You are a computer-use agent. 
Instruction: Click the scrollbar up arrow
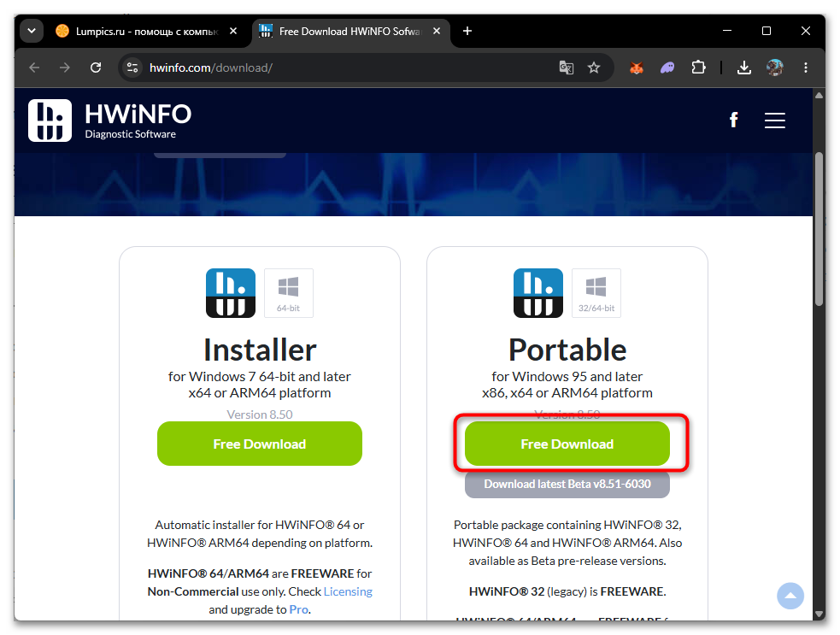819,96
